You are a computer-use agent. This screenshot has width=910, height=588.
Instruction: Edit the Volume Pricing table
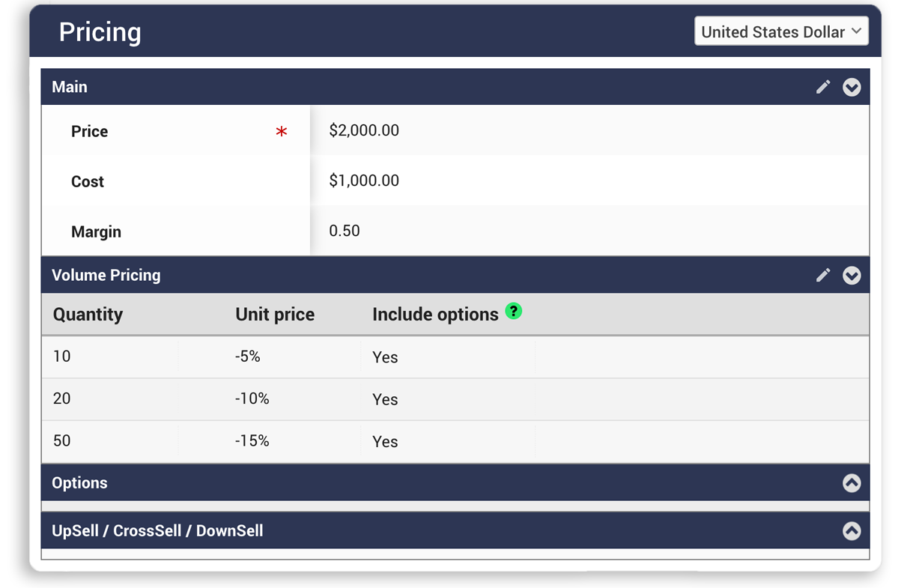(822, 276)
